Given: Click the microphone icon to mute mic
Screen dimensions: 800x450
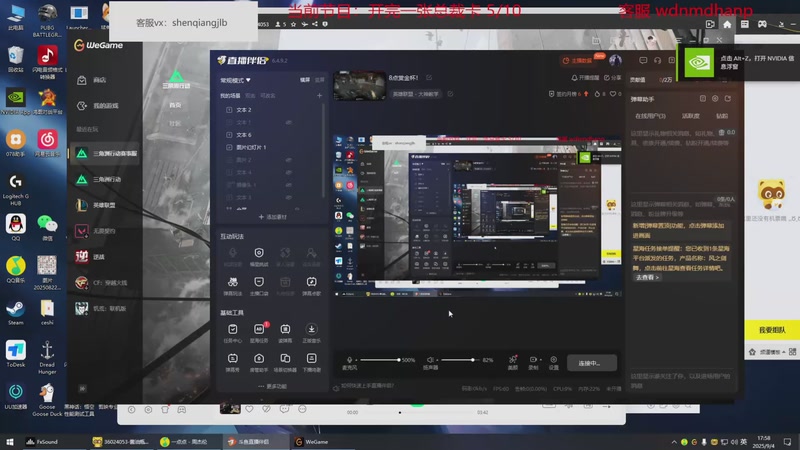Looking at the screenshot, I should 349,360.
